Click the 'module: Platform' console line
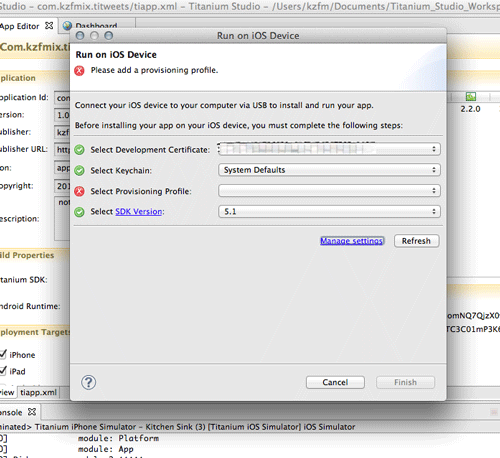This screenshot has height=458, width=500. coord(119,438)
